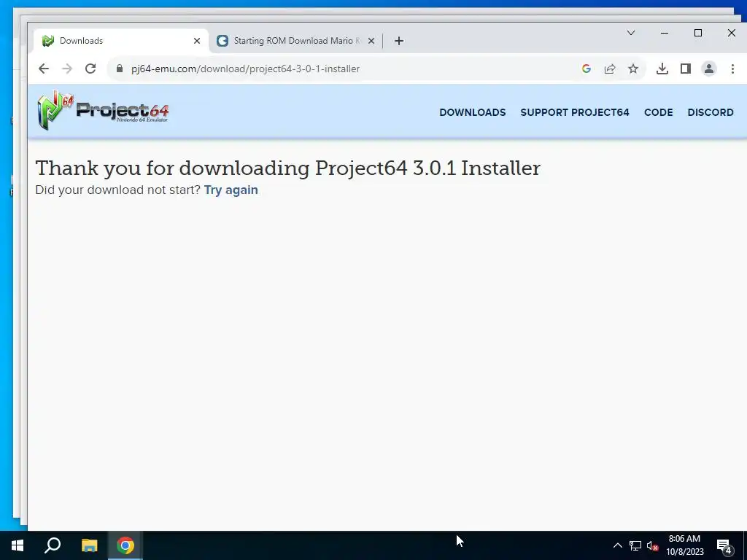Click the Project64 logo
Viewport: 747px width, 560px height.
[x=103, y=111]
